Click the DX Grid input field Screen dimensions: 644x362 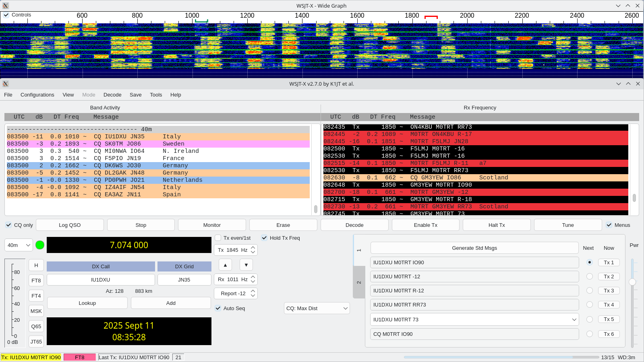coord(184,280)
